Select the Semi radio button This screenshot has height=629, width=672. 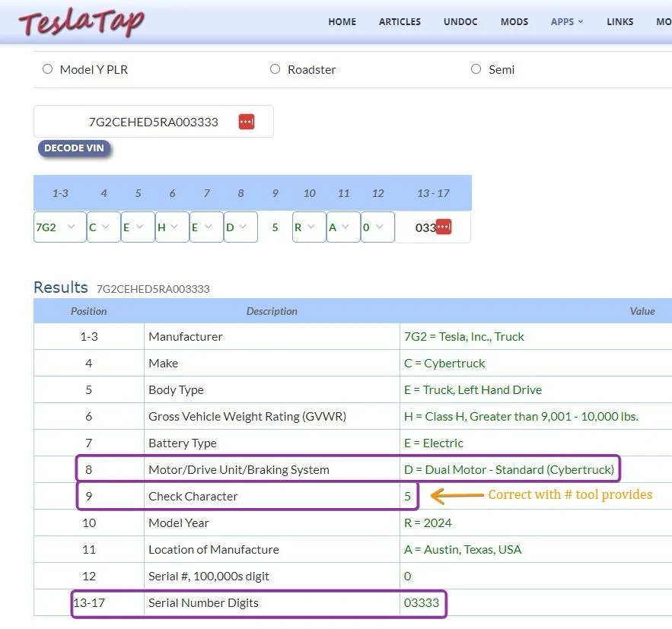pos(476,69)
